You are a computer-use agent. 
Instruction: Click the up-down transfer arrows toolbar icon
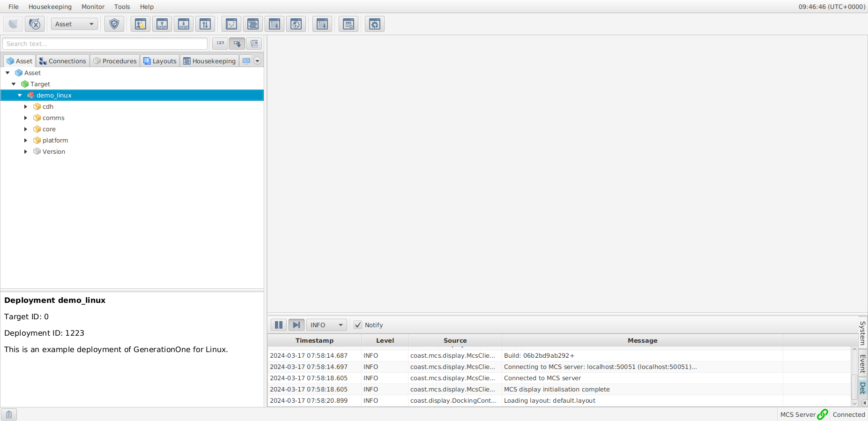tap(205, 24)
